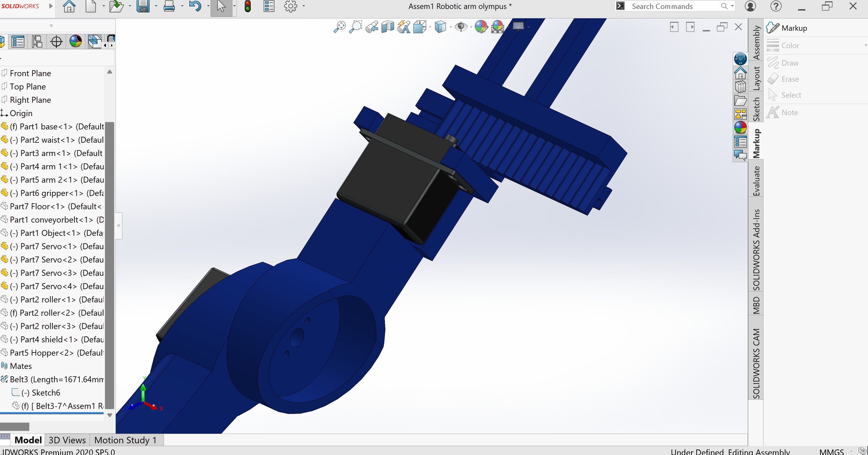Switch to the Evaluate tab

756,181
